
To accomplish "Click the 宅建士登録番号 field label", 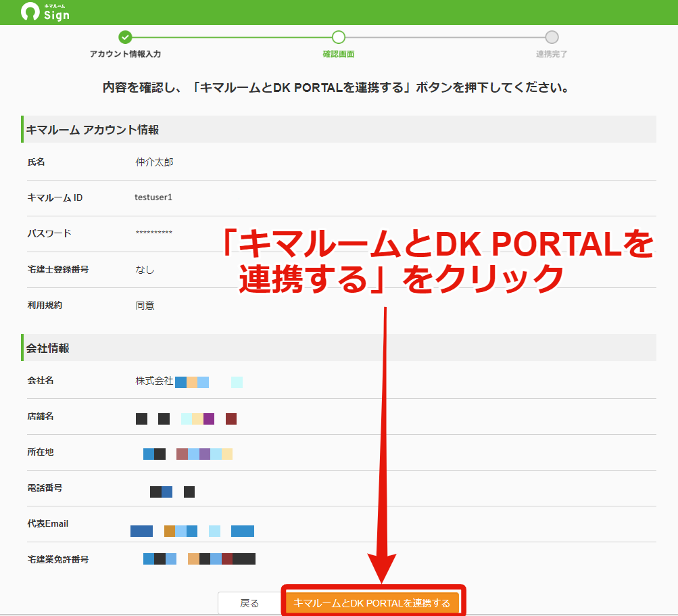I will 58,269.
